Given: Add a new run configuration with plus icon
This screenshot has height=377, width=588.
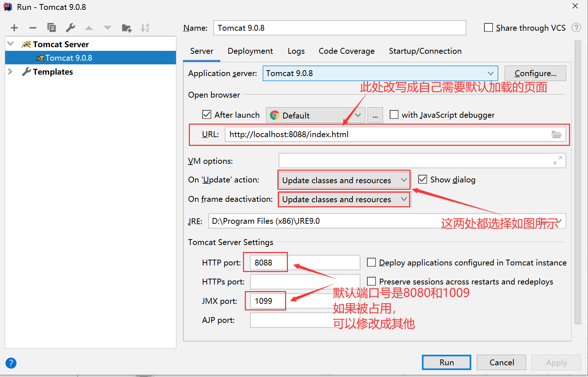Looking at the screenshot, I should [14, 28].
